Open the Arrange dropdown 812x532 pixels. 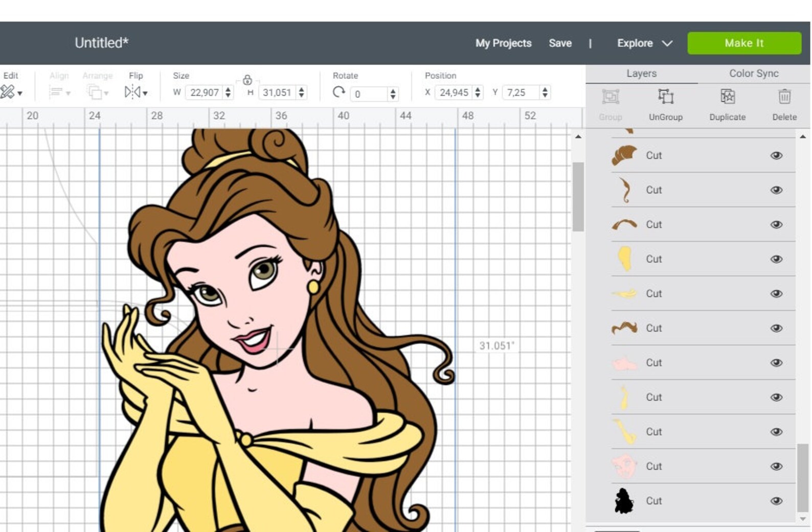point(97,92)
